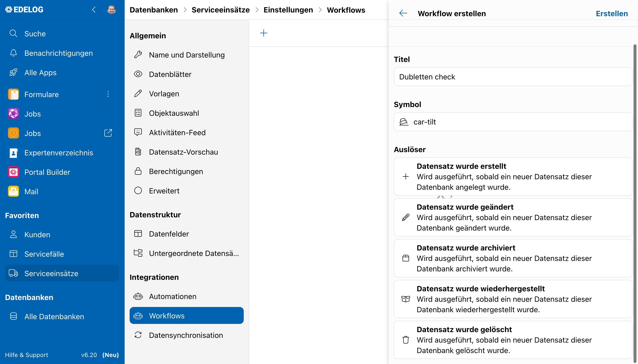Open Formulare three-dot menu
Screen dimensions: 638x364
coord(108,94)
